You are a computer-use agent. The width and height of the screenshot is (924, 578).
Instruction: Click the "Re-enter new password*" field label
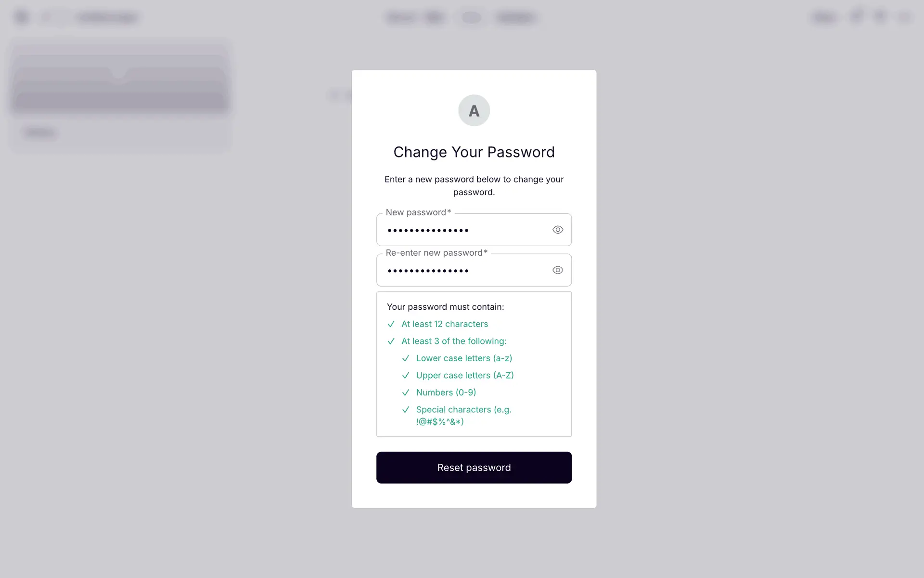click(436, 253)
